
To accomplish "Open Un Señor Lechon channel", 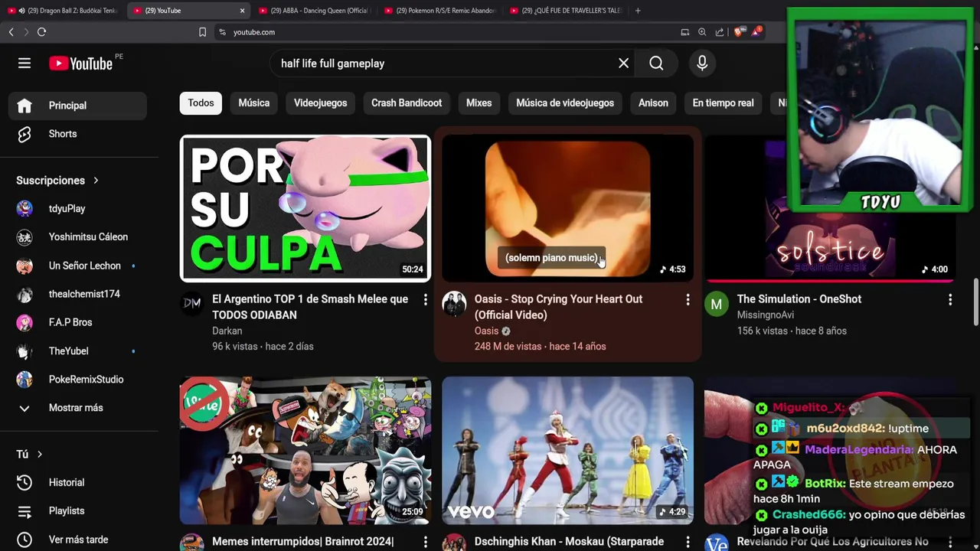I will [x=77, y=266].
